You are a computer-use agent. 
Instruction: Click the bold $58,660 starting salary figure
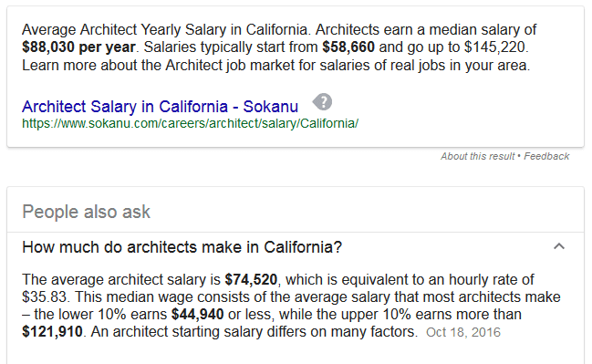[x=348, y=47]
